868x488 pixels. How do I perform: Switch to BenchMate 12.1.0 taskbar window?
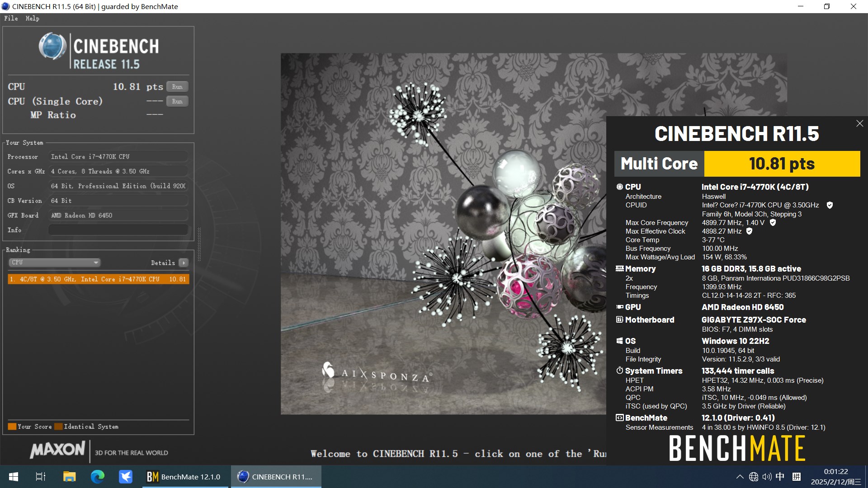(x=184, y=477)
